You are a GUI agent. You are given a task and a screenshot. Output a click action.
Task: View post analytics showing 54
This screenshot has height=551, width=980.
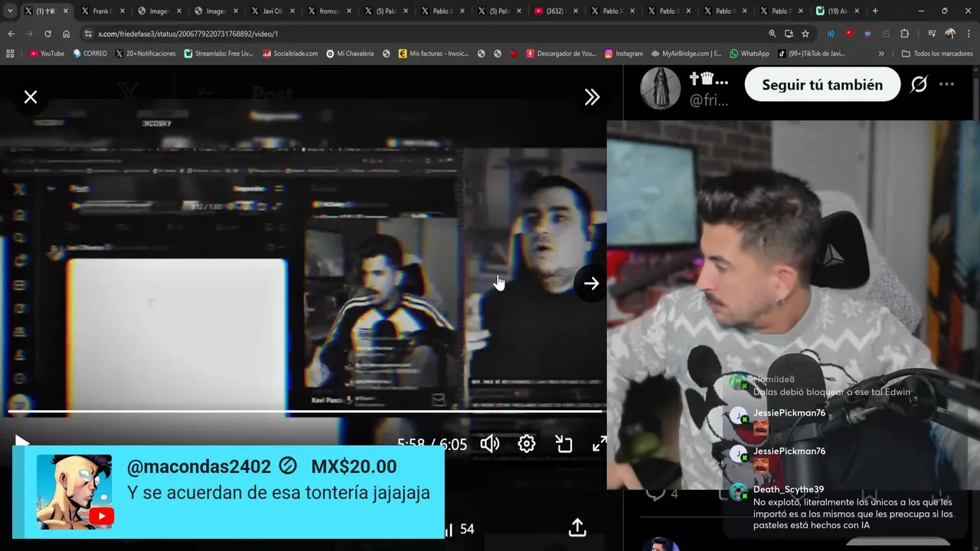tap(459, 529)
